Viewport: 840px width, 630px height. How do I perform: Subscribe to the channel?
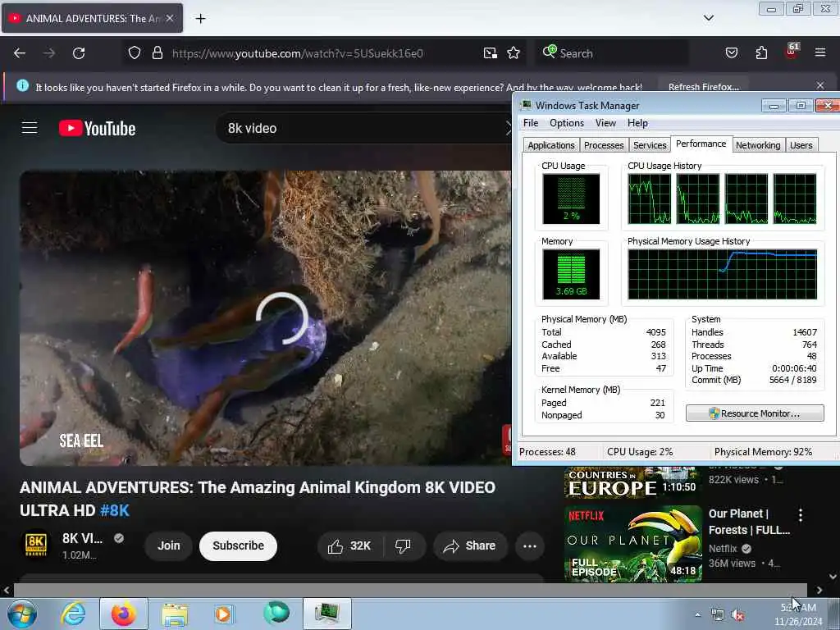pos(238,546)
